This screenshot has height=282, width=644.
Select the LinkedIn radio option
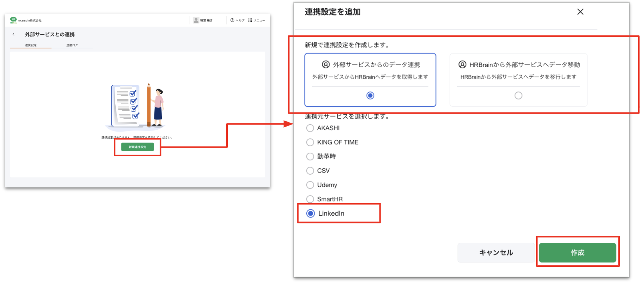tap(311, 213)
